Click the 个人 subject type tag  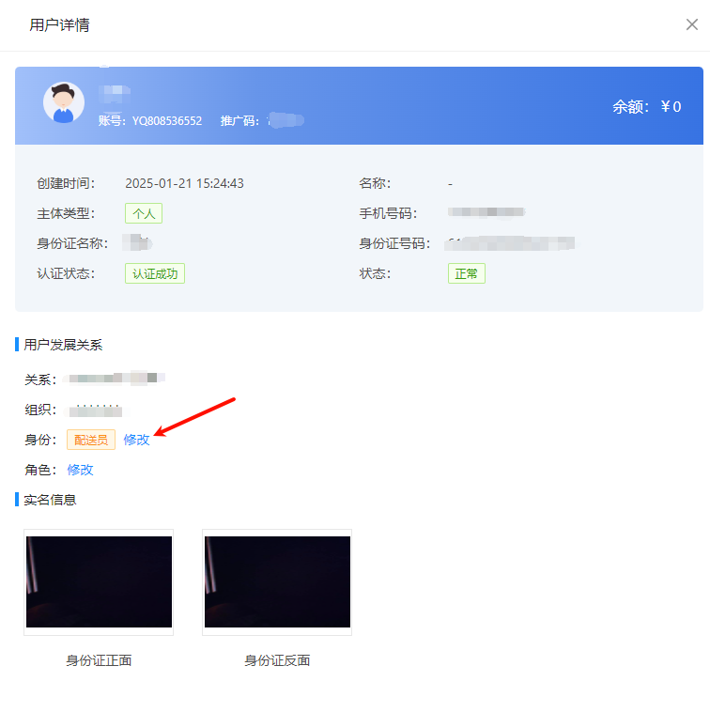click(x=144, y=213)
